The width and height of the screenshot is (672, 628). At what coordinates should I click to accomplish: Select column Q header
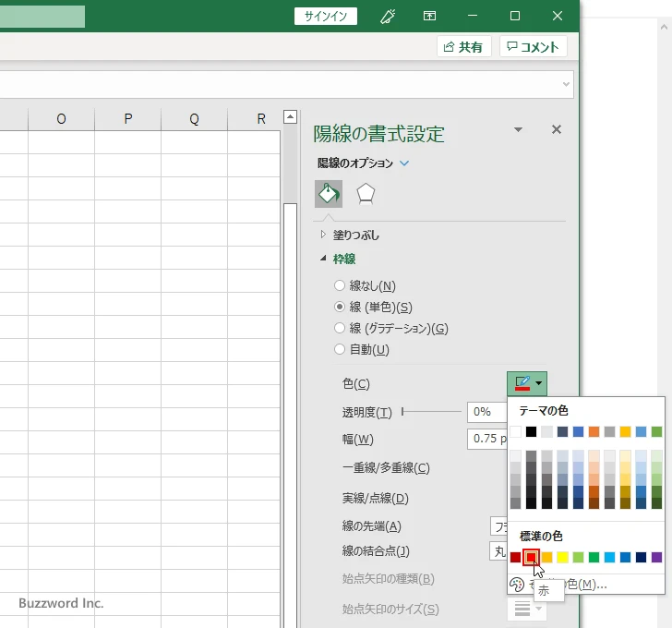pyautogui.click(x=194, y=119)
